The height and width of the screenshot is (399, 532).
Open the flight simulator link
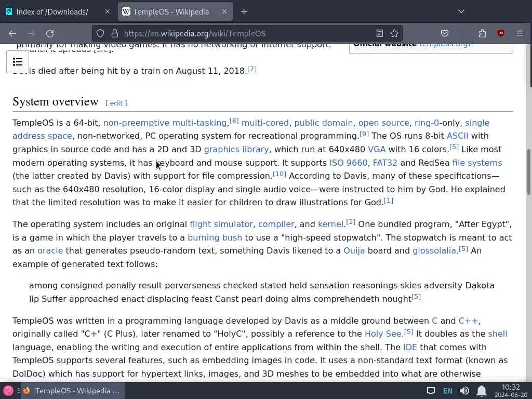click(x=221, y=224)
